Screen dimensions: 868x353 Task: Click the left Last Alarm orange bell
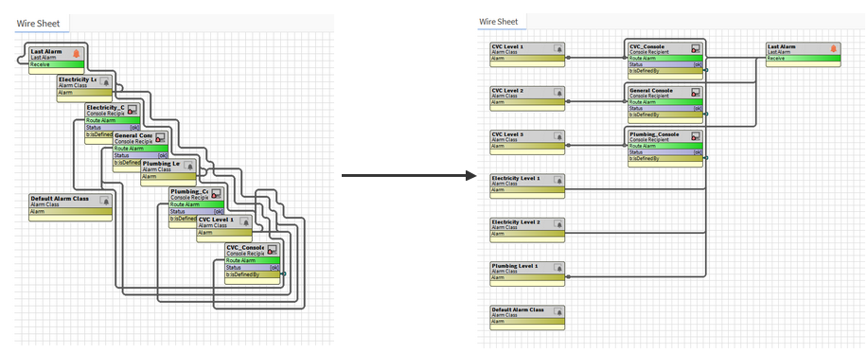pyautogui.click(x=77, y=54)
